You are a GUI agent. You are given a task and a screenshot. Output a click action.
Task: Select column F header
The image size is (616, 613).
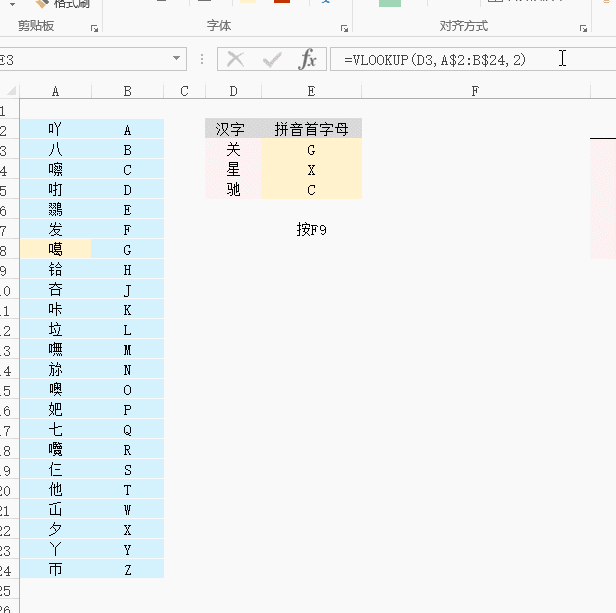coord(475,91)
